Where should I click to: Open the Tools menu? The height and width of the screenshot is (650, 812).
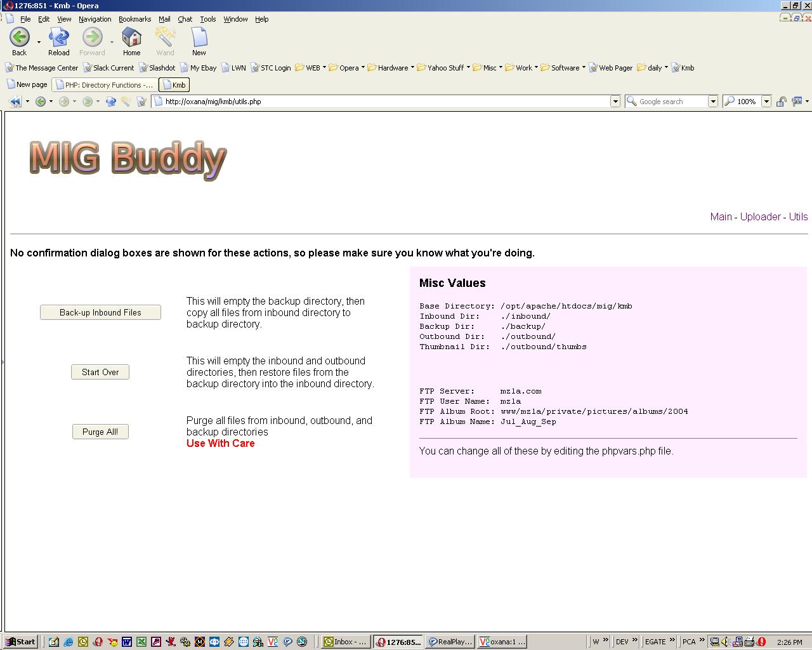(208, 19)
